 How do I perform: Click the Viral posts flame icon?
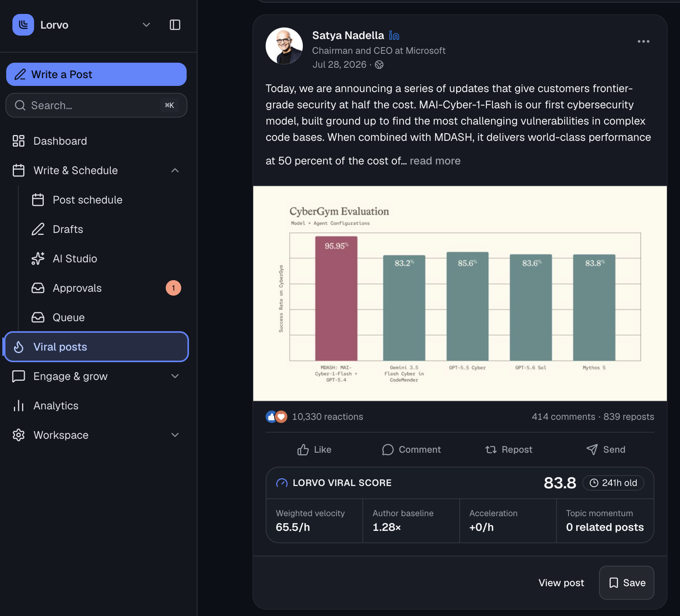click(x=19, y=347)
